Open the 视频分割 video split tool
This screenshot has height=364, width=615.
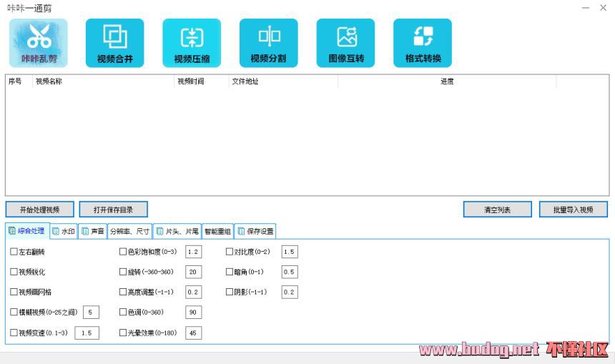(x=269, y=43)
